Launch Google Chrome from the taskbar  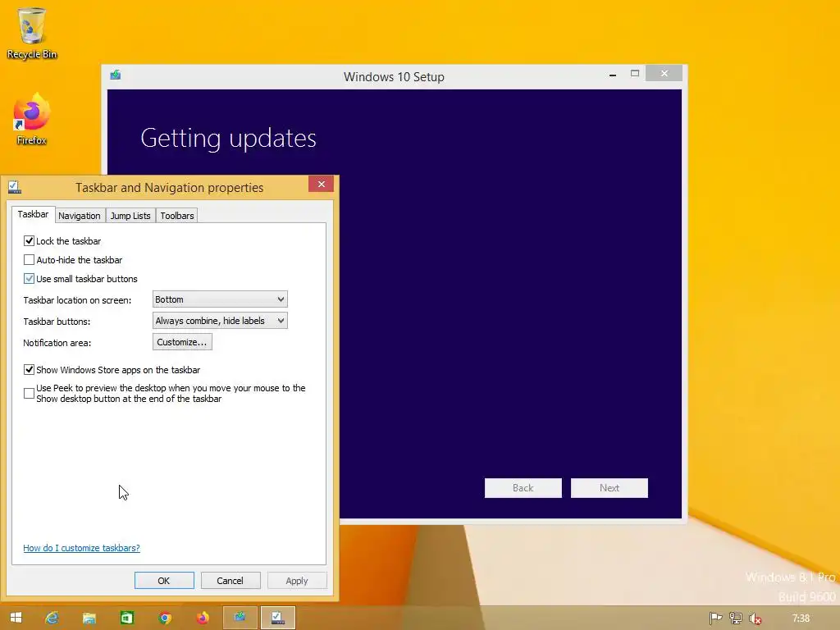tap(164, 618)
